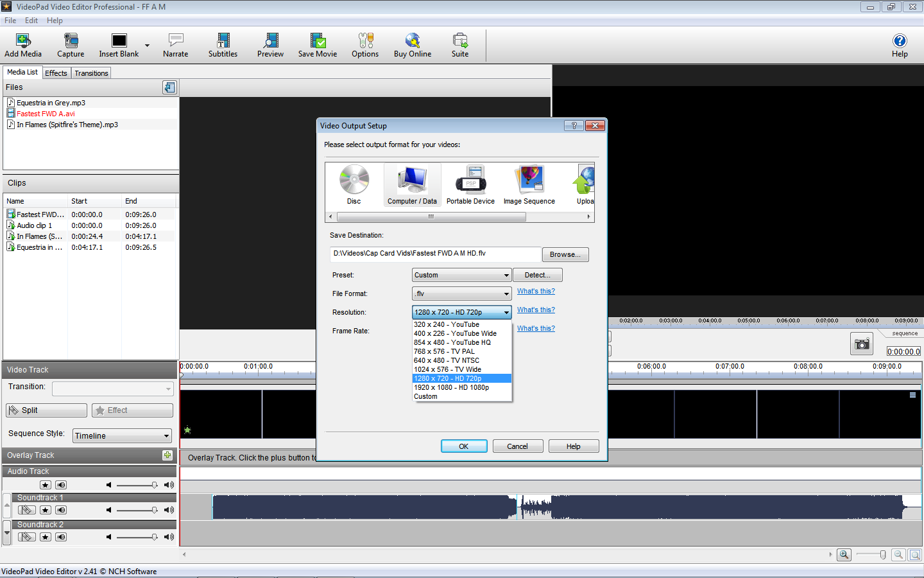
Task: Click Cancel in Video Output Setup
Action: pyautogui.click(x=518, y=446)
